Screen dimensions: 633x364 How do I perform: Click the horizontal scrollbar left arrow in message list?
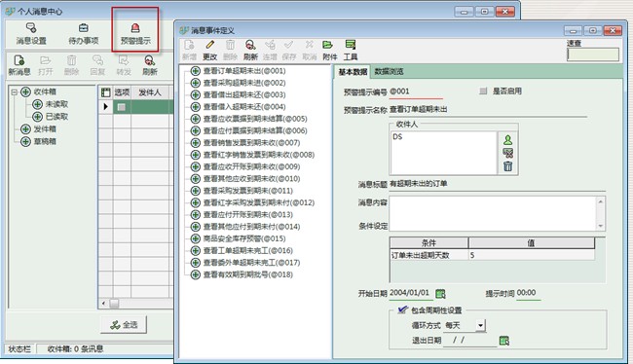pos(104,303)
